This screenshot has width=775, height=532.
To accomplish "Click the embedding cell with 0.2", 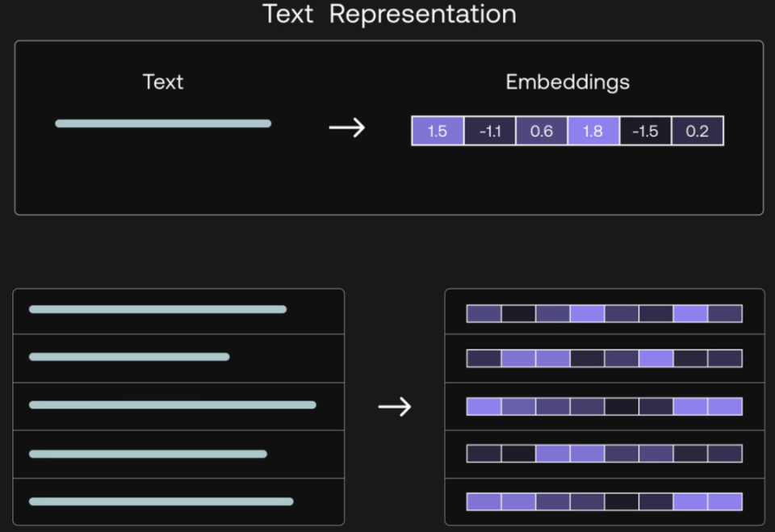I will tap(697, 131).
